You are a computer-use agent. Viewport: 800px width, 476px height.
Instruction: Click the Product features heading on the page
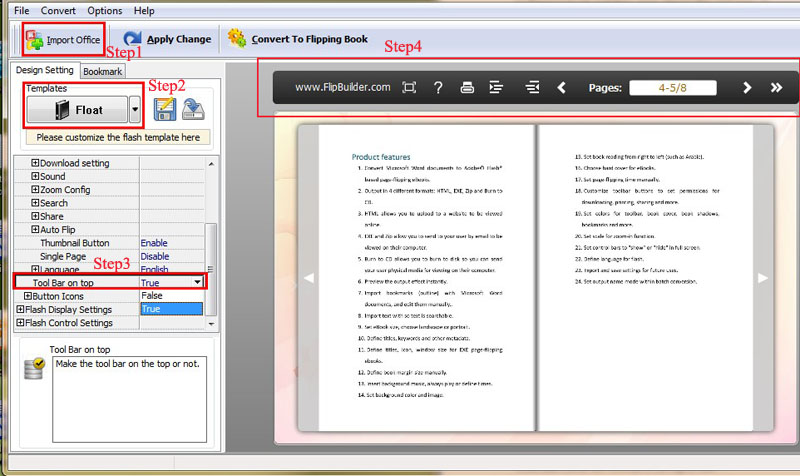381,157
